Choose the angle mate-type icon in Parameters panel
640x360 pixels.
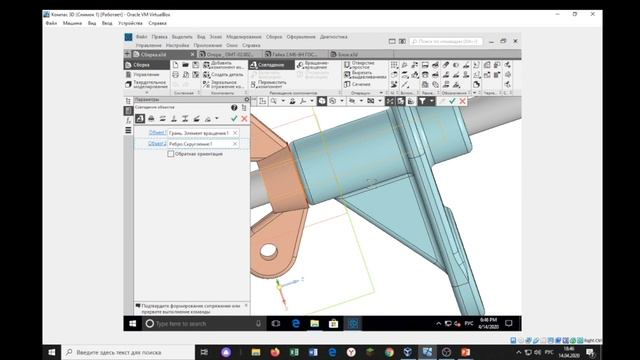tap(196, 118)
